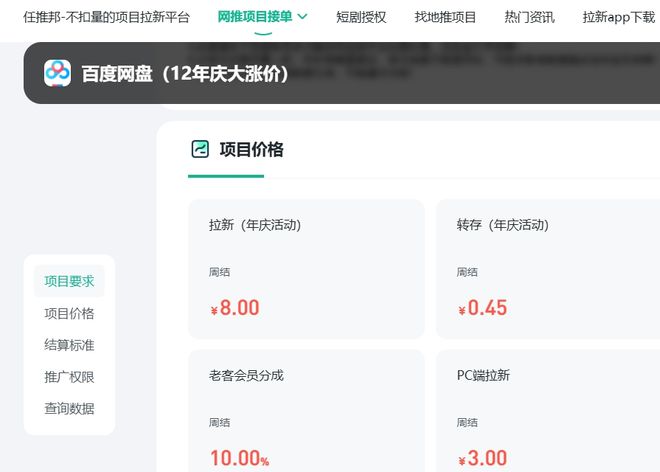This screenshot has height=472, width=660.
Task: Click the 转存（年庆活动）card title
Action: coord(503,225)
